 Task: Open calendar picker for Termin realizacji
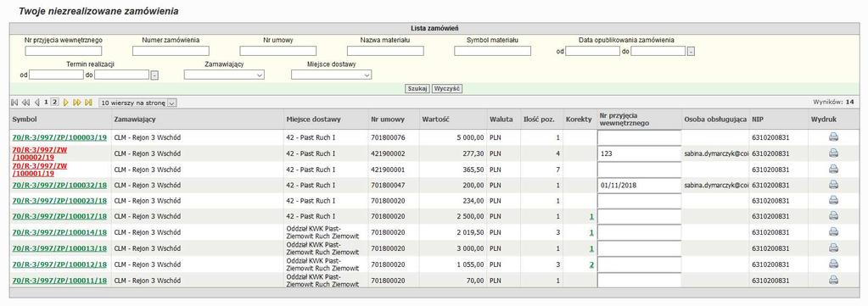point(154,75)
